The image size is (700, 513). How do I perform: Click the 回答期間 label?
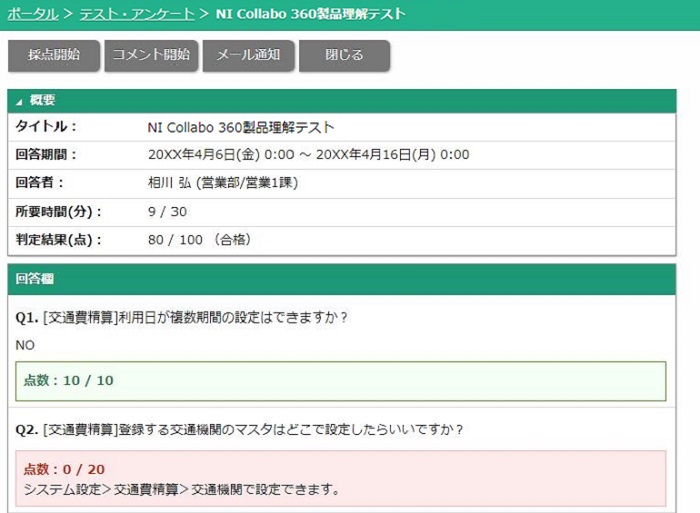point(46,155)
